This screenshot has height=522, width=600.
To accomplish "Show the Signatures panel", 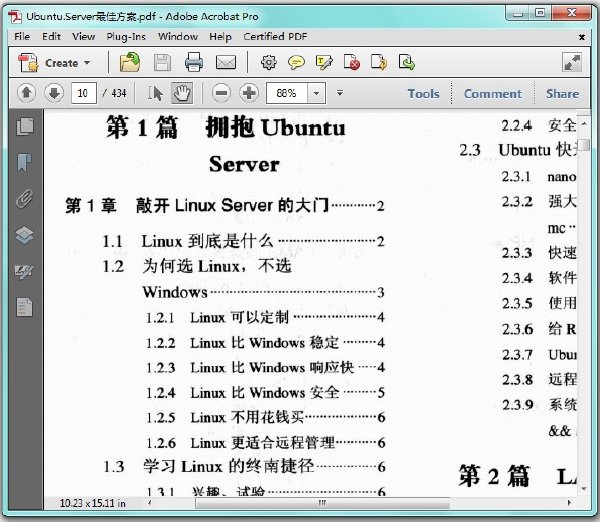I will point(25,271).
